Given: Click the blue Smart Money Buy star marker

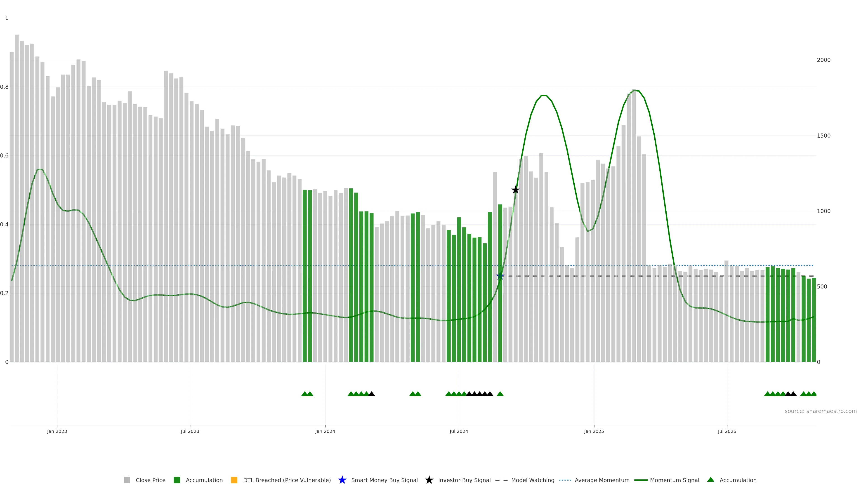Looking at the screenshot, I should tap(500, 276).
